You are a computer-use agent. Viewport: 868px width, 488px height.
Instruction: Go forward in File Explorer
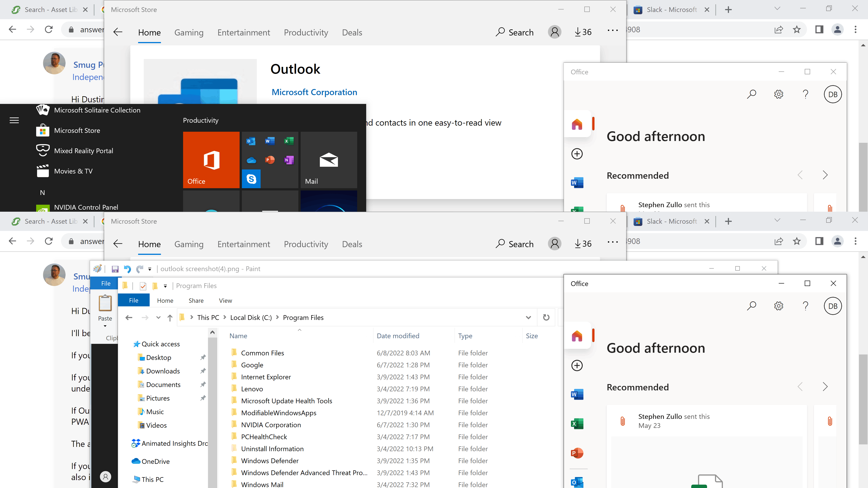click(145, 318)
